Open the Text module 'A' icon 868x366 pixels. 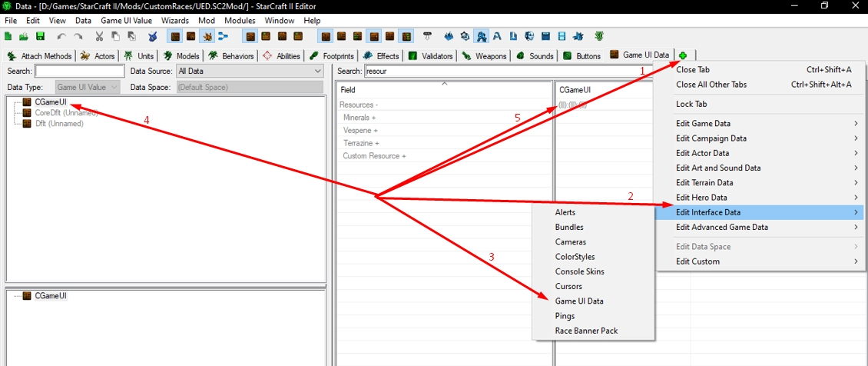coord(497,37)
